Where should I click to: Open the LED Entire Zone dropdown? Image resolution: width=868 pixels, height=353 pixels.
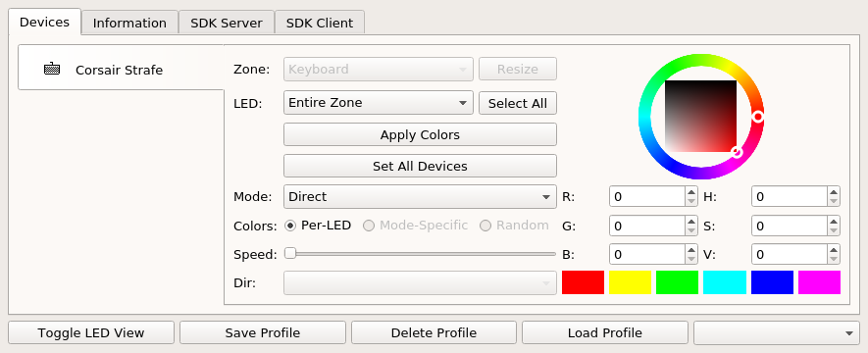378,103
